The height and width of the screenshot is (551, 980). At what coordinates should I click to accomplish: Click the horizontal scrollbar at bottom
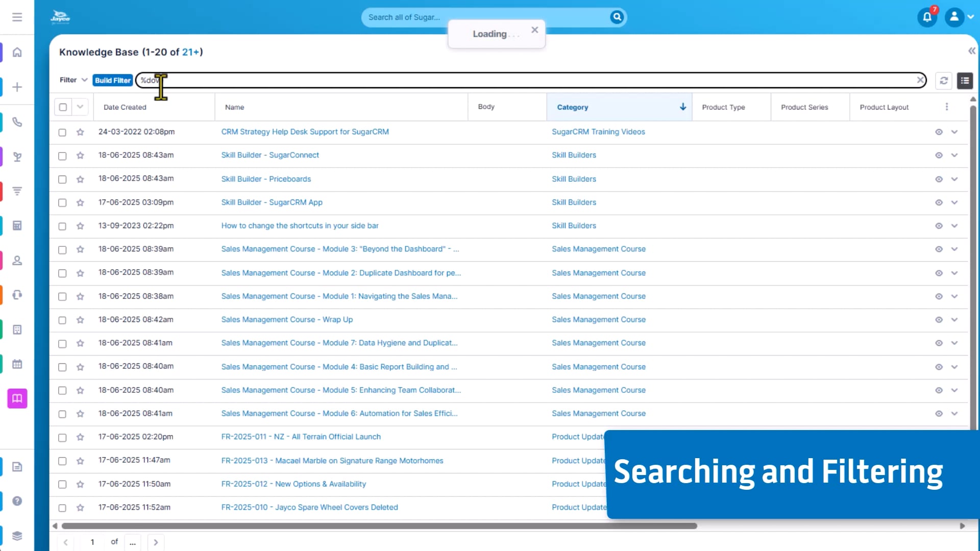click(x=379, y=525)
